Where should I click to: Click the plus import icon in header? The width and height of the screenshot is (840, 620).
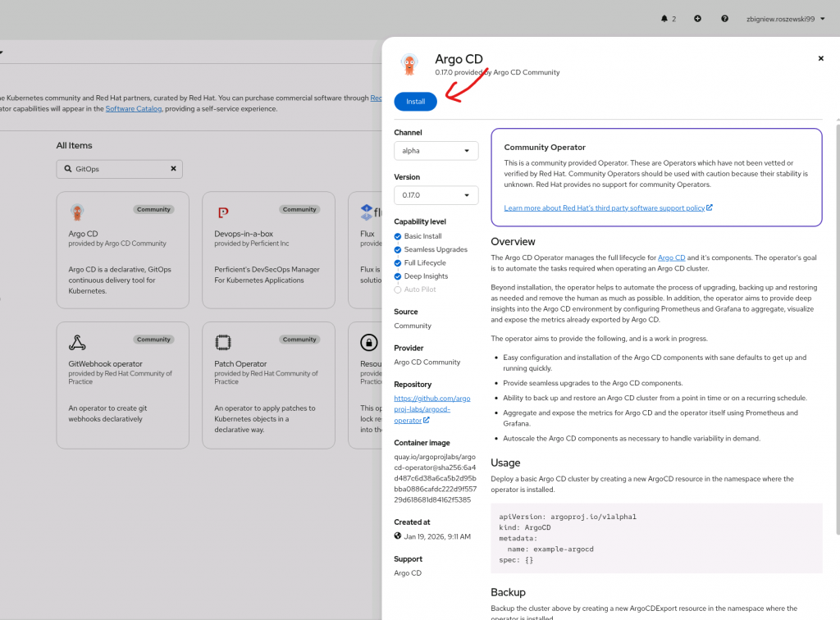coord(697,18)
